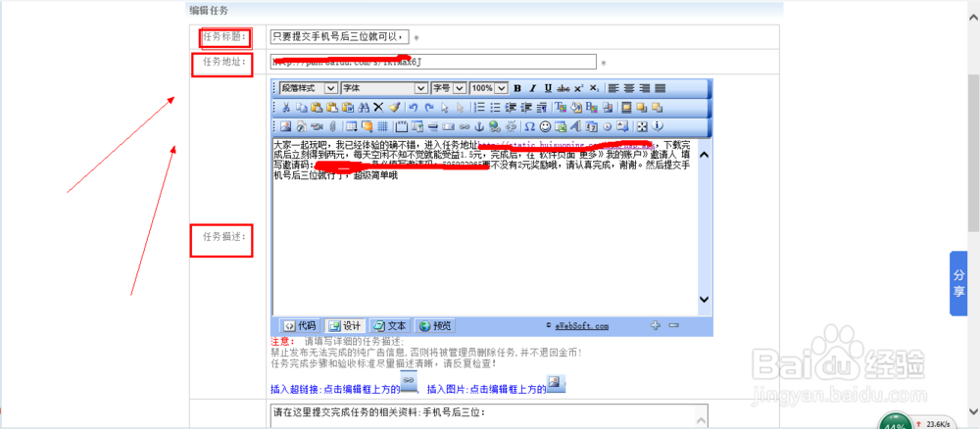980x429 pixels.
Task: Insert an Excel spreadsheet
Action: [x=561, y=126]
